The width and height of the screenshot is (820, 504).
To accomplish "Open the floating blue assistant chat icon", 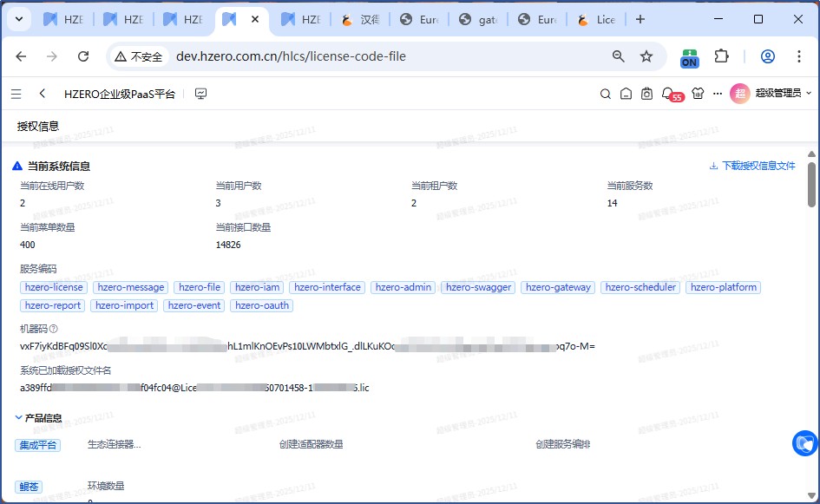I will click(804, 443).
